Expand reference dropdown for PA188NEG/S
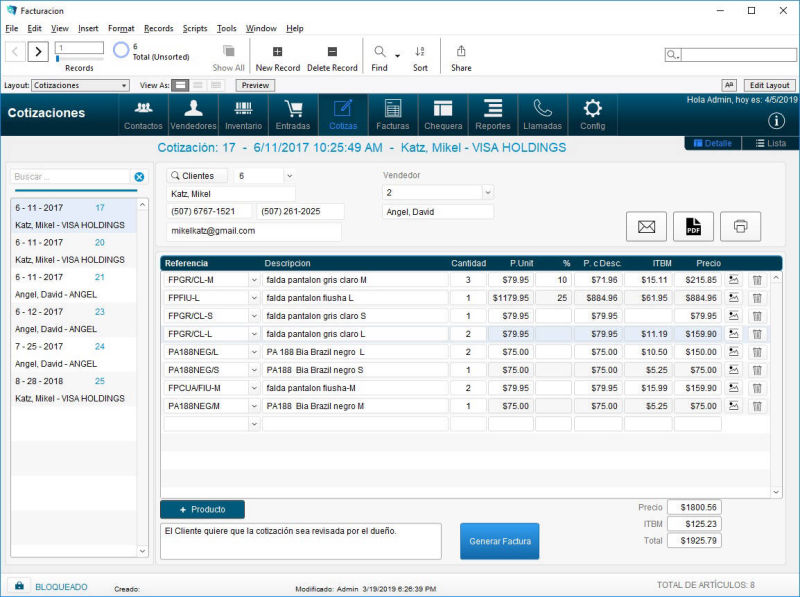800x597 pixels. click(x=254, y=370)
